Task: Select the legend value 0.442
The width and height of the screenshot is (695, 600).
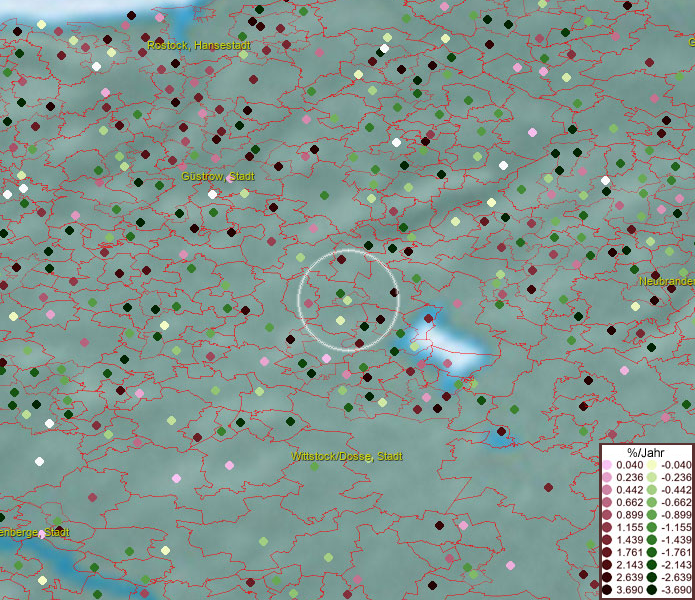Action: click(629, 490)
